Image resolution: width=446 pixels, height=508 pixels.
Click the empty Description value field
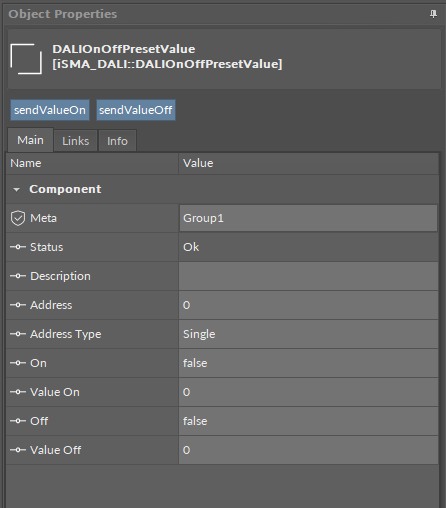[x=308, y=276]
